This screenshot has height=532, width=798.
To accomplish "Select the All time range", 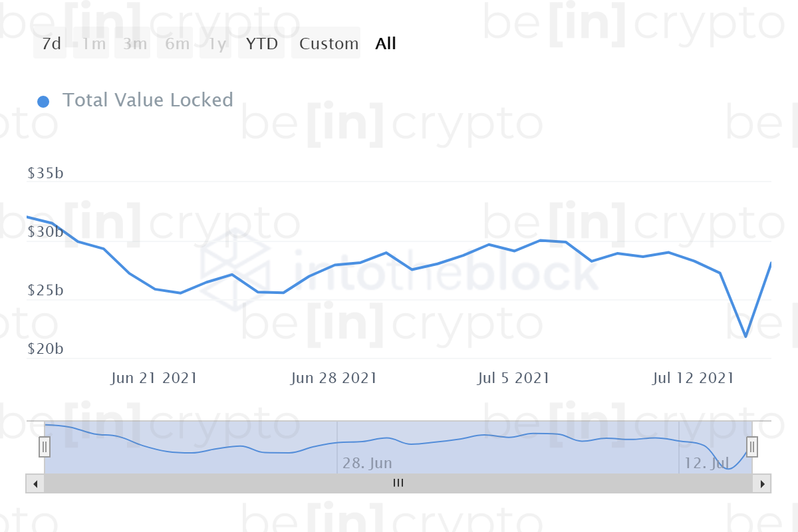I will 386,44.
